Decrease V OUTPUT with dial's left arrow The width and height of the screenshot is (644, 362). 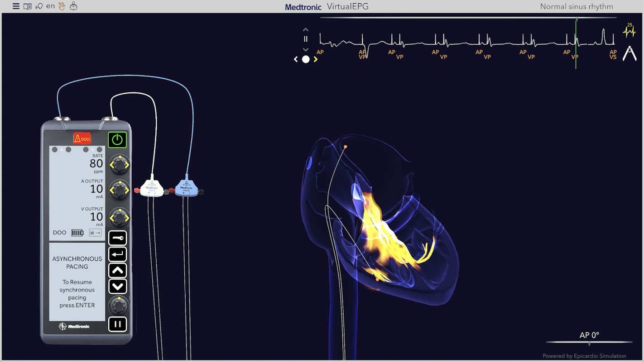click(112, 218)
